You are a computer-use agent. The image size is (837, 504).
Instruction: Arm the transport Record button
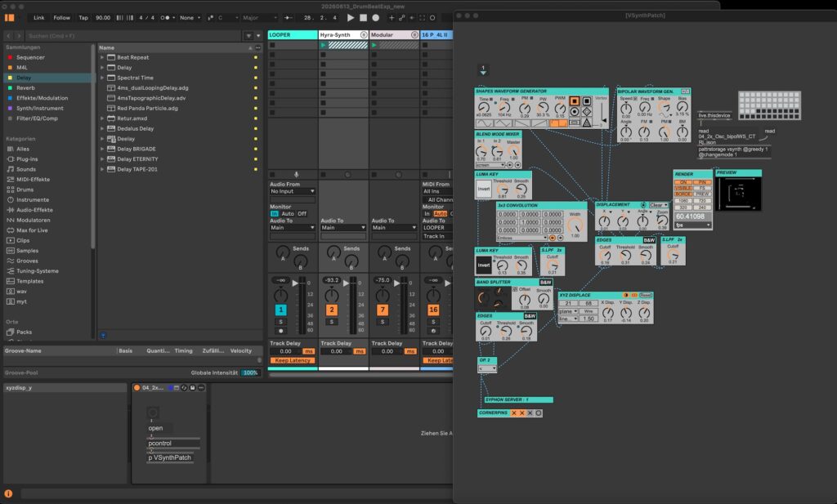[376, 18]
